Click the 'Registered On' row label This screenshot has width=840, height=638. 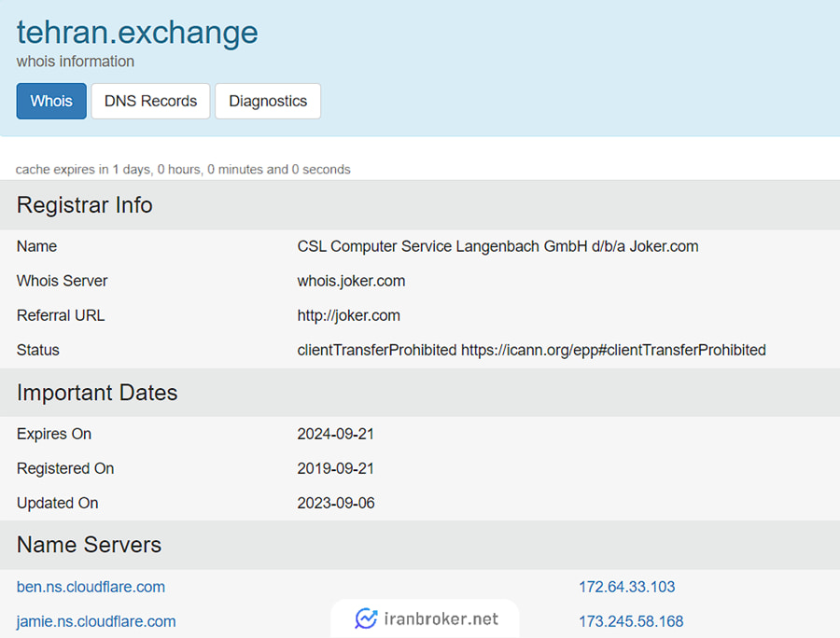click(65, 469)
